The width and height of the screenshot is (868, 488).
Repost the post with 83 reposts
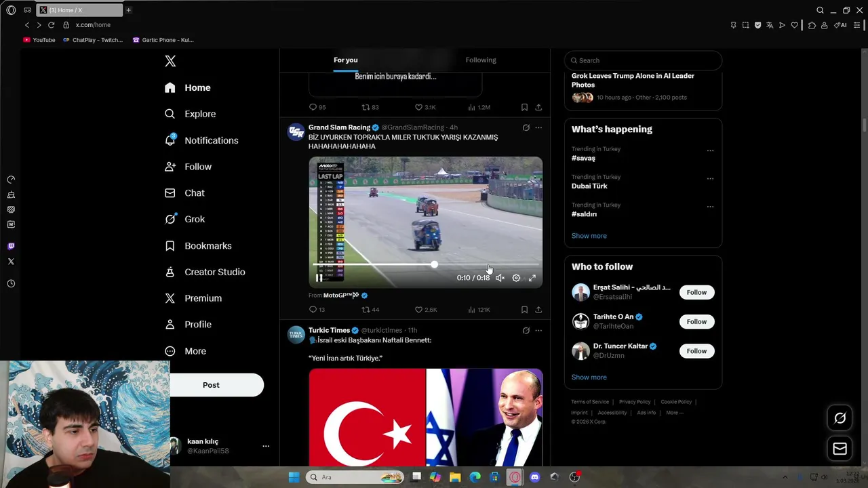coord(370,107)
